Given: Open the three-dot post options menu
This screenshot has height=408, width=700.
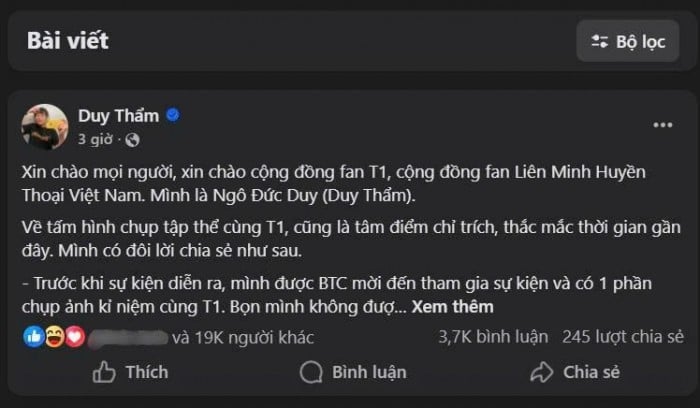Looking at the screenshot, I should pos(663,125).
